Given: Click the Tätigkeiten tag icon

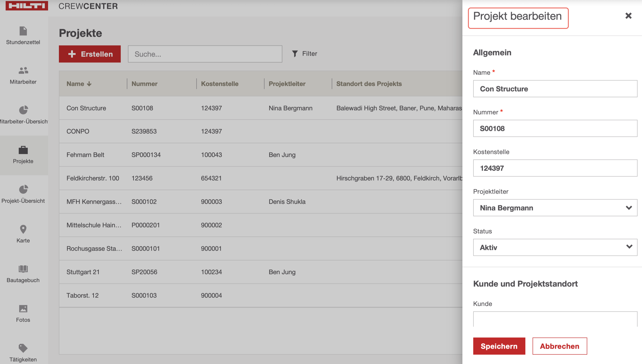Looking at the screenshot, I should pos(23,348).
